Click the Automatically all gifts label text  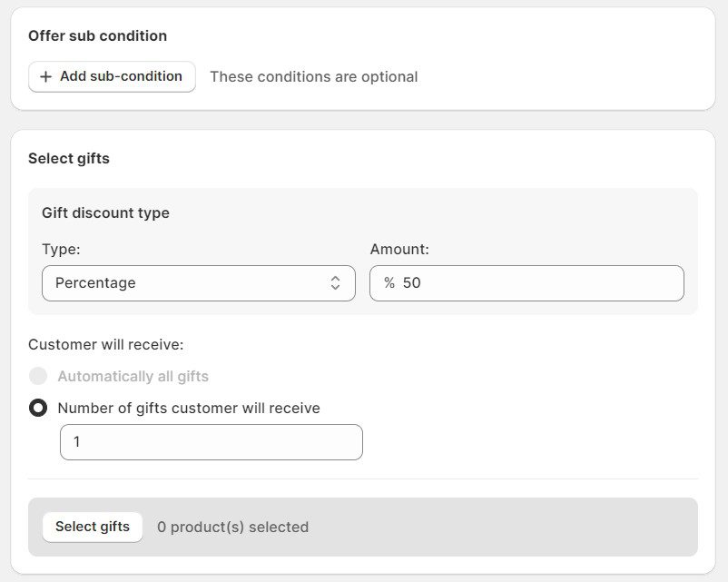[x=133, y=376]
